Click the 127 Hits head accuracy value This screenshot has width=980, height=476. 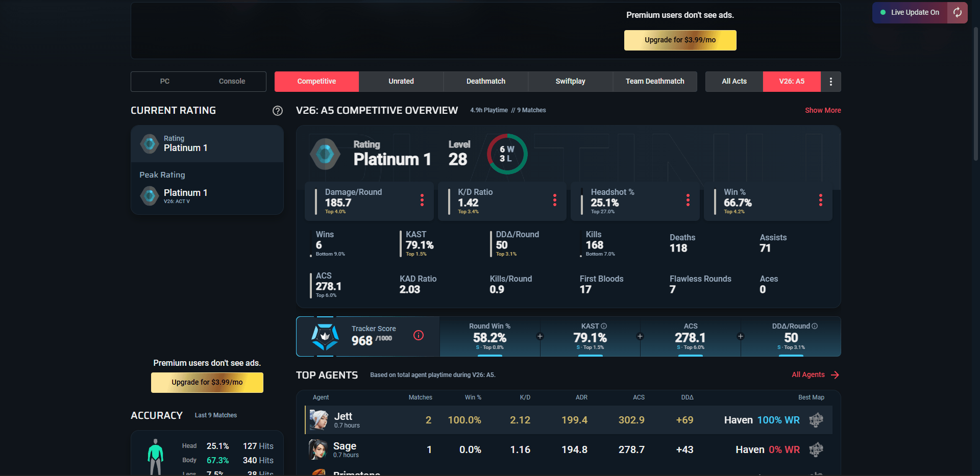click(x=258, y=446)
